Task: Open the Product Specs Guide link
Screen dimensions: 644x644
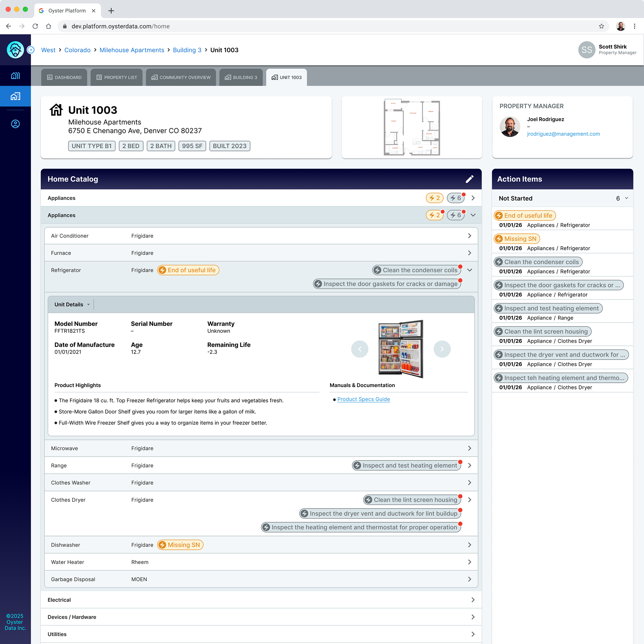Action: click(x=364, y=399)
